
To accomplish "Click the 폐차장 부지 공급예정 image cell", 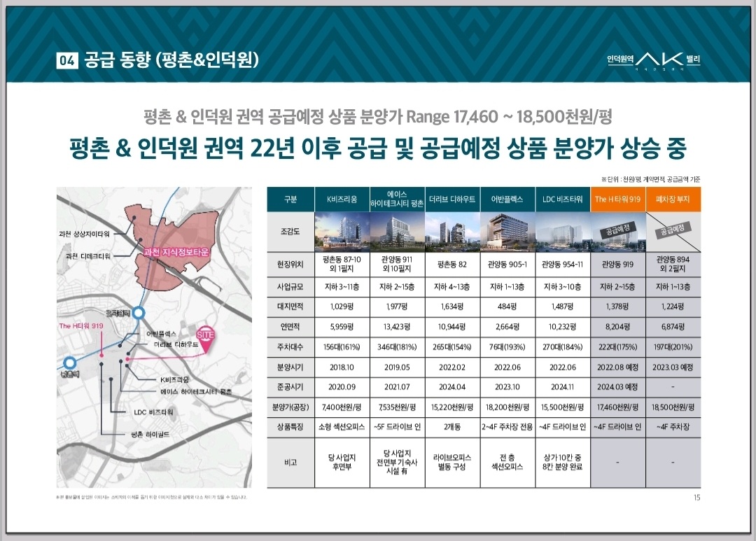I will (x=673, y=232).
